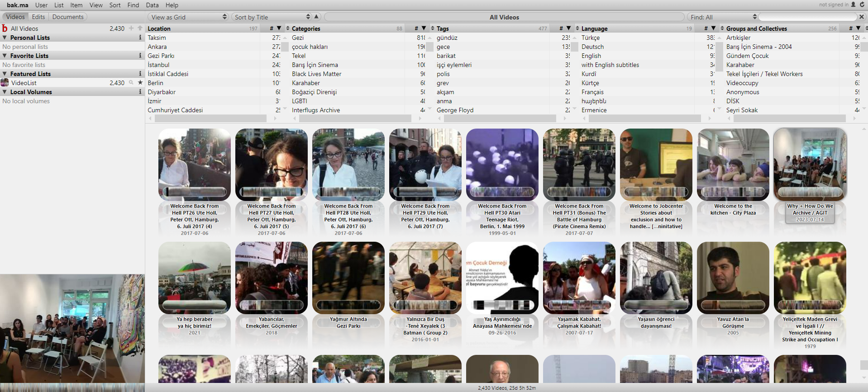Click the scroll-right arrow under the Location list
Viewport: 868px width, 392px height.
[x=275, y=119]
